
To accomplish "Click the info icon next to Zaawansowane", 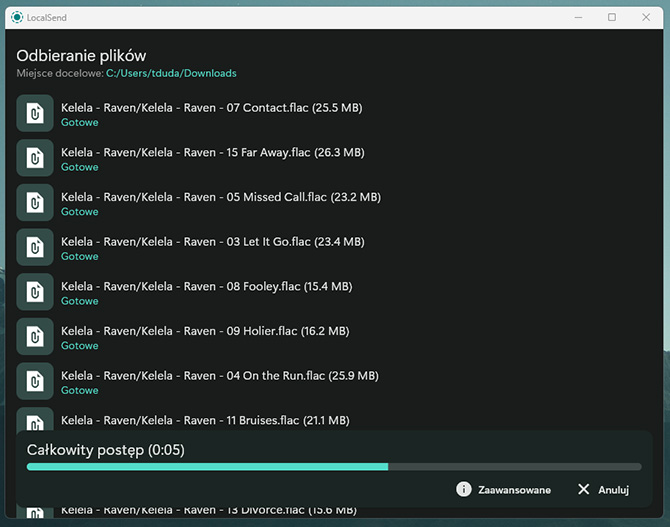I will [x=464, y=489].
